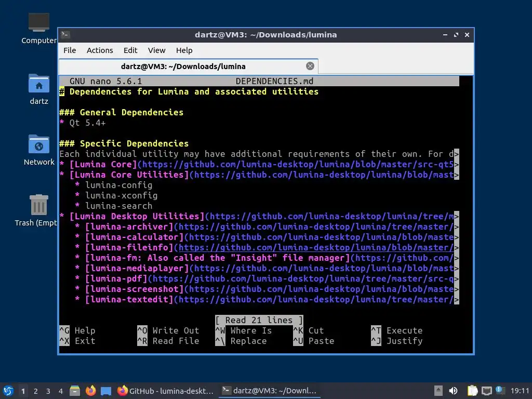Image resolution: width=532 pixels, height=399 pixels.
Task: Switch to virtual desktop 3
Action: (48, 391)
